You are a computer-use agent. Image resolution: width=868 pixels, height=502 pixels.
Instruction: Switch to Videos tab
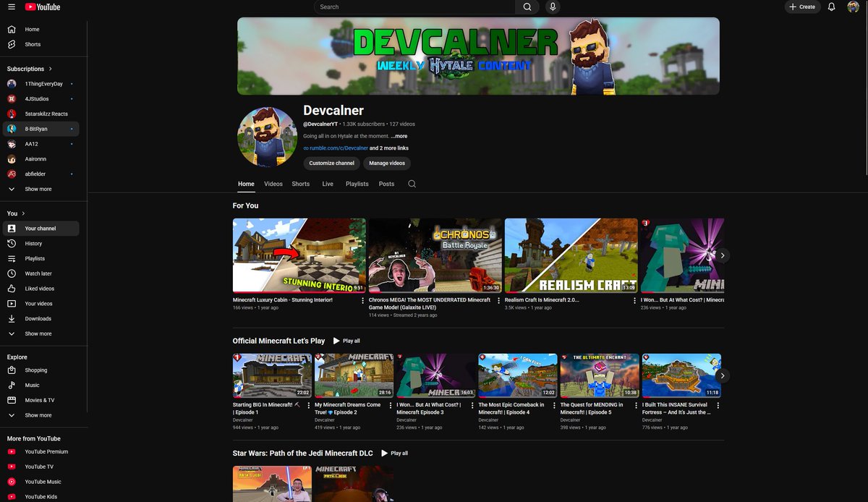pos(273,184)
